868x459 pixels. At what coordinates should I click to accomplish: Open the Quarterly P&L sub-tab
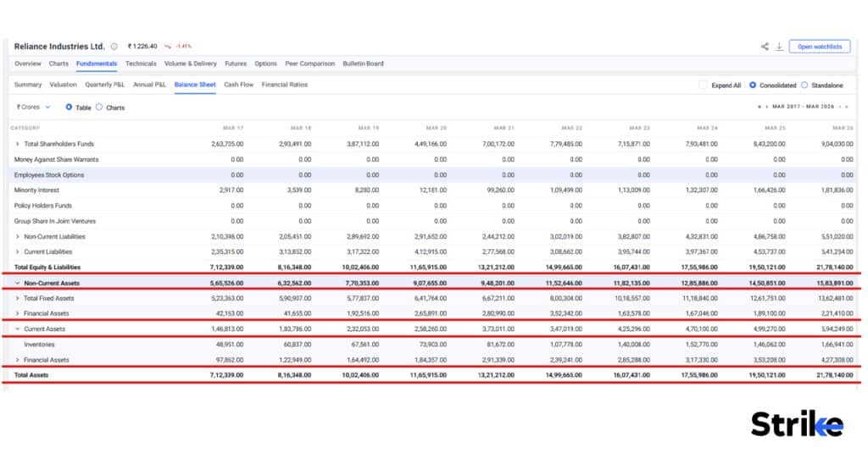tap(104, 85)
